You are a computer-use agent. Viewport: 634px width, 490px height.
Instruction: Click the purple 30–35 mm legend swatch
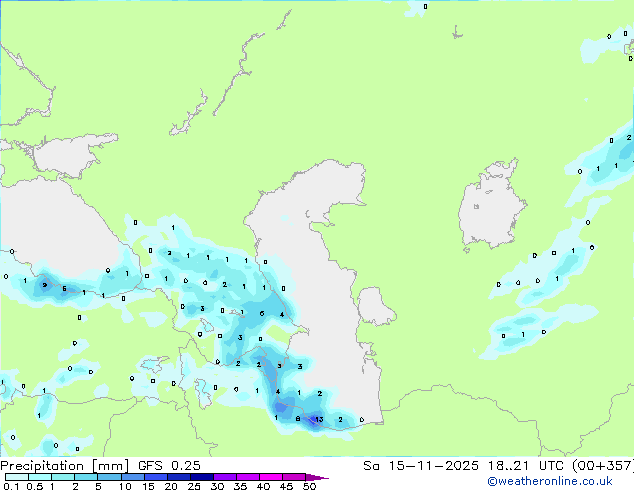(225, 477)
